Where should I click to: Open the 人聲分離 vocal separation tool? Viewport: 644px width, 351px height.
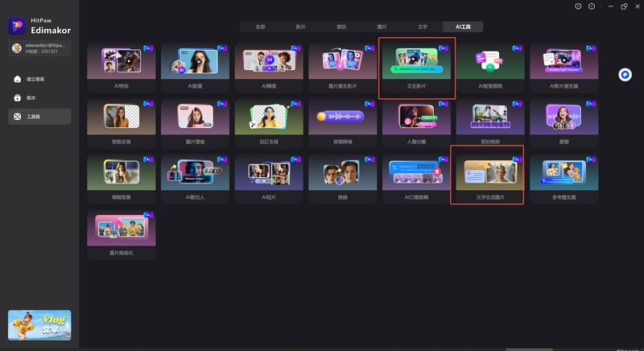pos(416,123)
